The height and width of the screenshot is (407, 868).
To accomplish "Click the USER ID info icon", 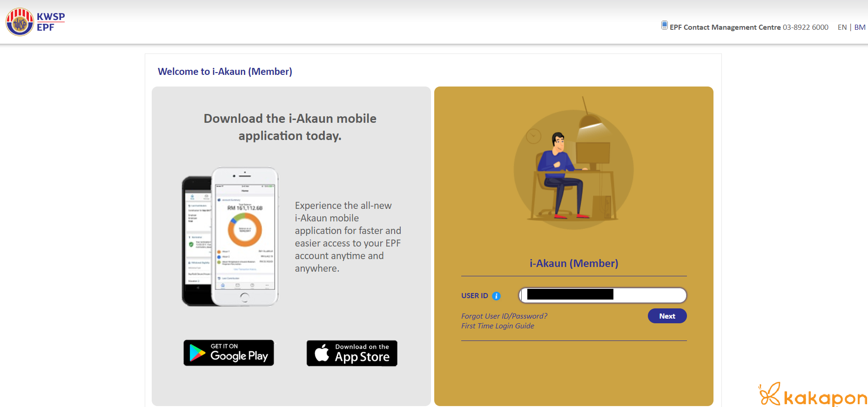I will point(496,296).
